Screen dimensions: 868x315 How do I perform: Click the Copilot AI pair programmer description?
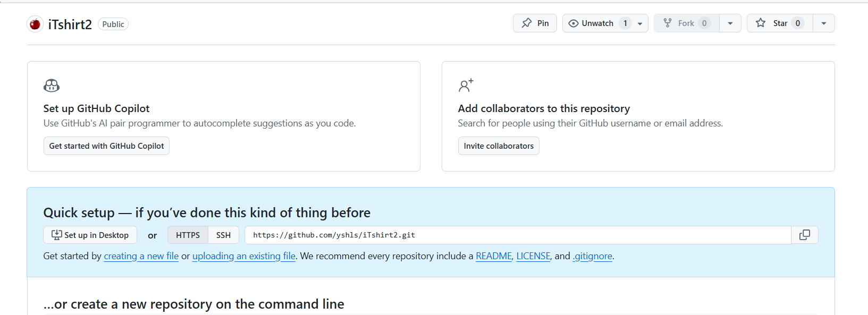pos(200,123)
